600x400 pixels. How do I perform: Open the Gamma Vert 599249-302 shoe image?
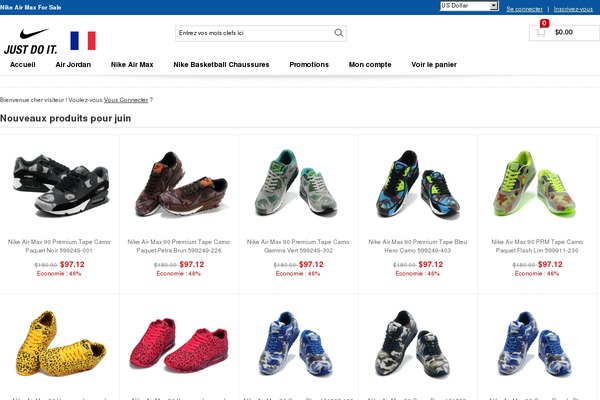[x=298, y=183]
